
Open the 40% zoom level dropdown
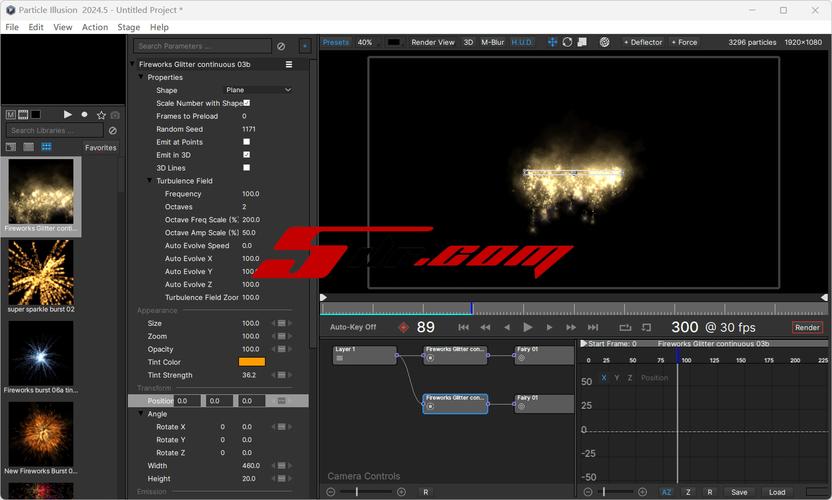pyautogui.click(x=365, y=42)
